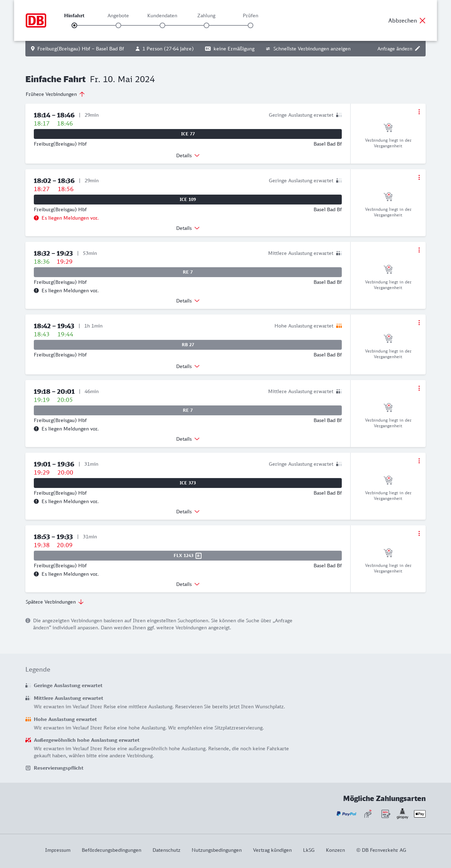Open three-dot menu for FLX 1243 connection
451x868 pixels.
(x=419, y=533)
